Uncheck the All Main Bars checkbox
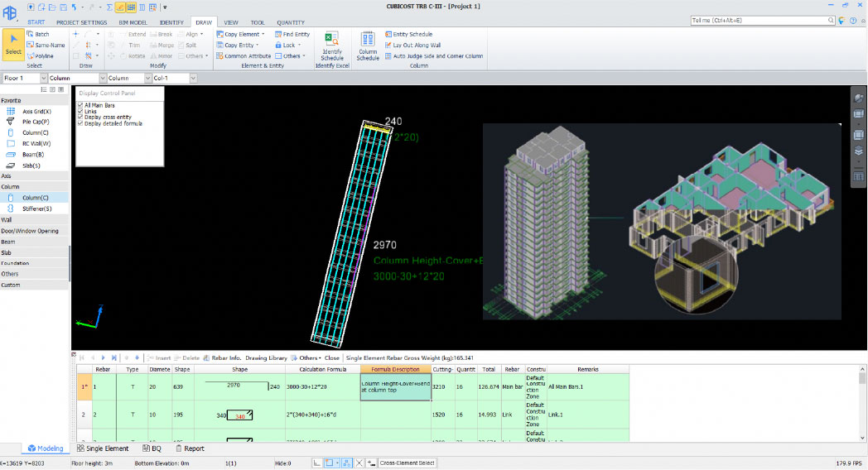Viewport: 868px width, 470px height. (80, 105)
